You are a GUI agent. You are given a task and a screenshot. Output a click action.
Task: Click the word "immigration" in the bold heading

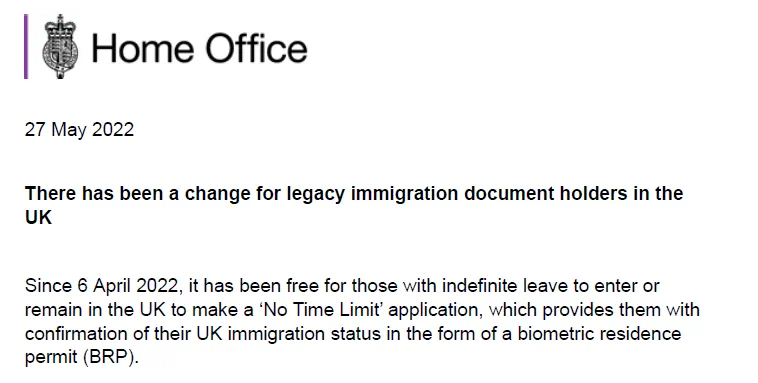(404, 193)
